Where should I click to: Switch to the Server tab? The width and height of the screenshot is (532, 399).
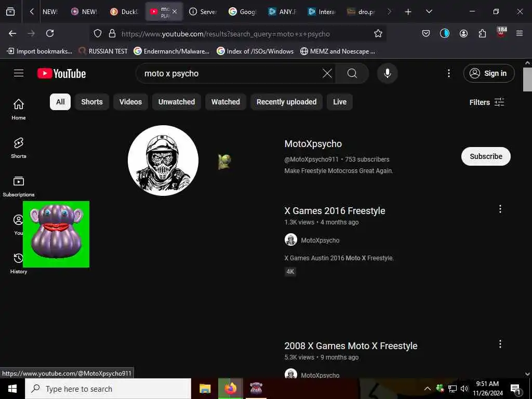pos(203,12)
